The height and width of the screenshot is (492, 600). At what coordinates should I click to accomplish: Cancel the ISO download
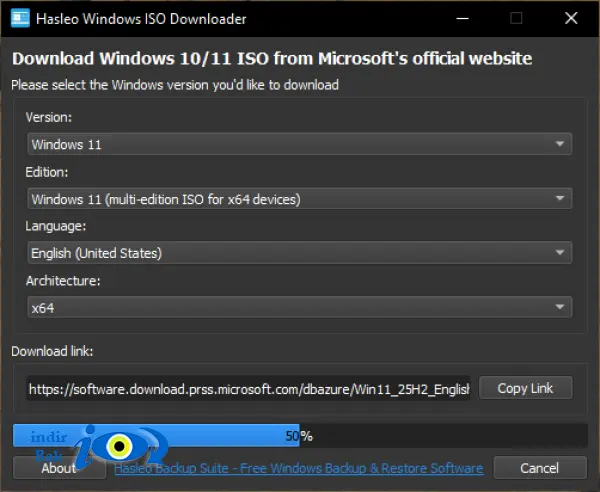540,468
